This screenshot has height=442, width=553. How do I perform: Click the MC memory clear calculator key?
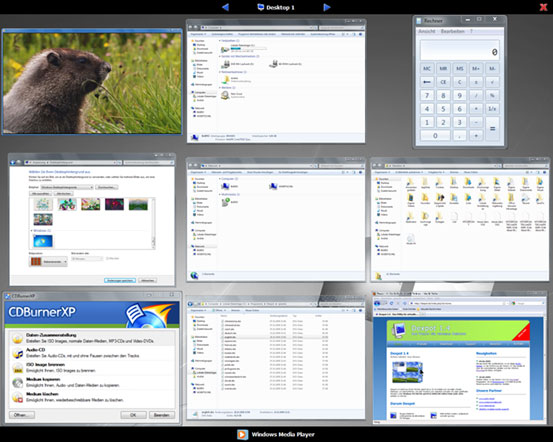[427, 68]
